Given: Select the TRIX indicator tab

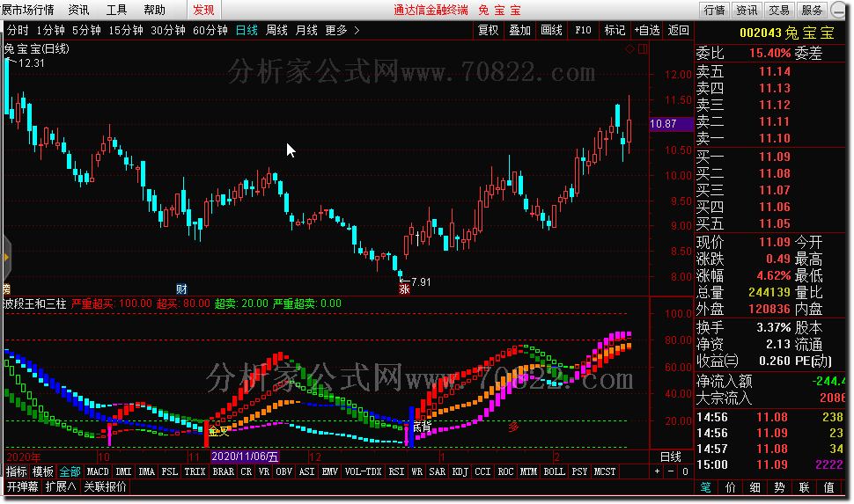Looking at the screenshot, I should pos(195,471).
